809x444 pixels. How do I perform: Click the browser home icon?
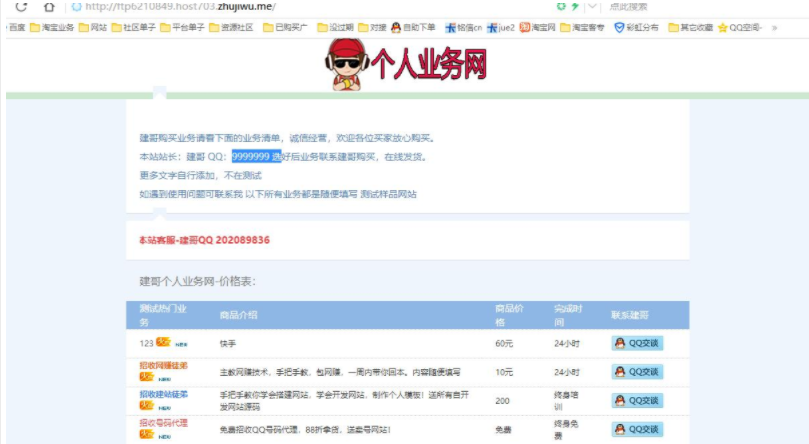coord(49,6)
